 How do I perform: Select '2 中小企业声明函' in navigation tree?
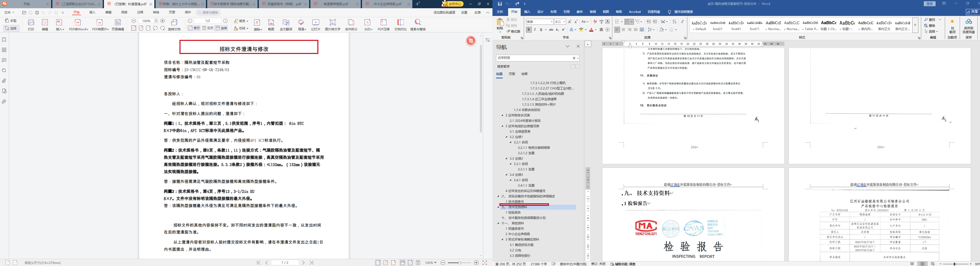(x=518, y=234)
